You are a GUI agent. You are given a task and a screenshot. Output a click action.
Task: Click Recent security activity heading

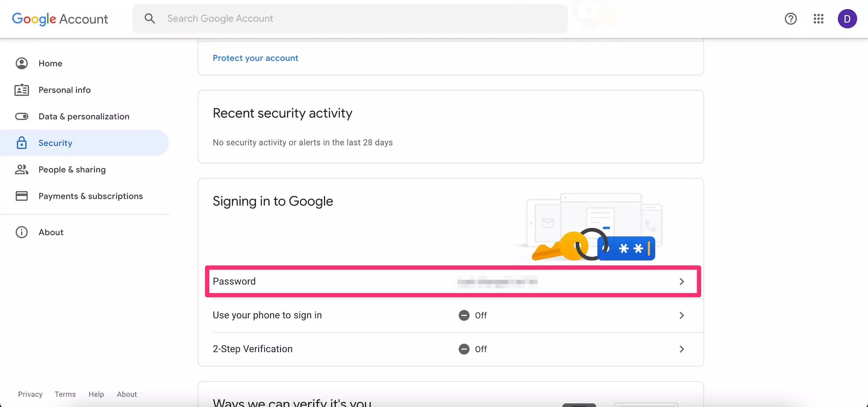282,113
